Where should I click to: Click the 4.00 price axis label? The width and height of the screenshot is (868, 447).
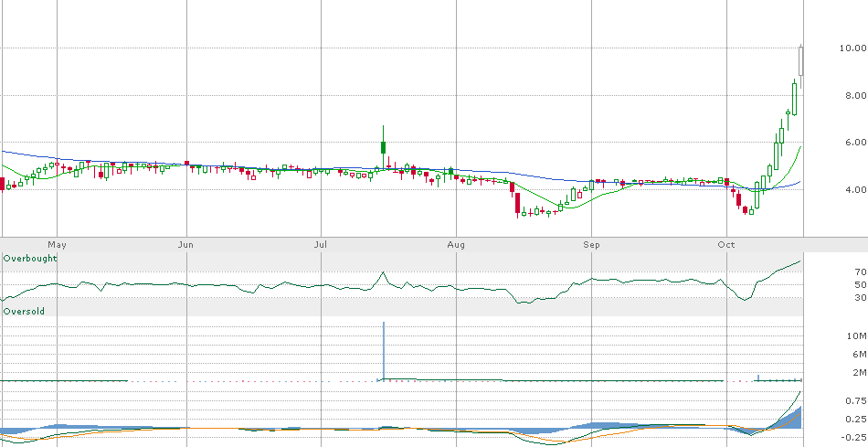pos(855,189)
